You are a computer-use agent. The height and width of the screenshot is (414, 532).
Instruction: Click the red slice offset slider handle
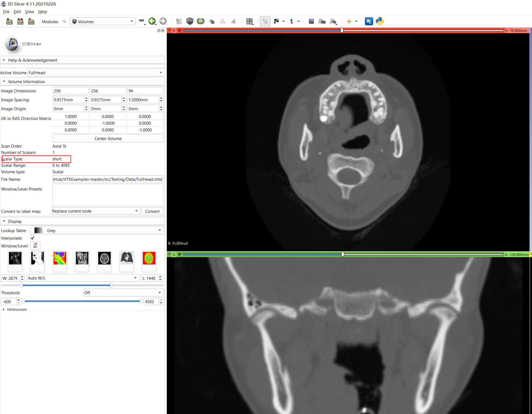point(342,30)
